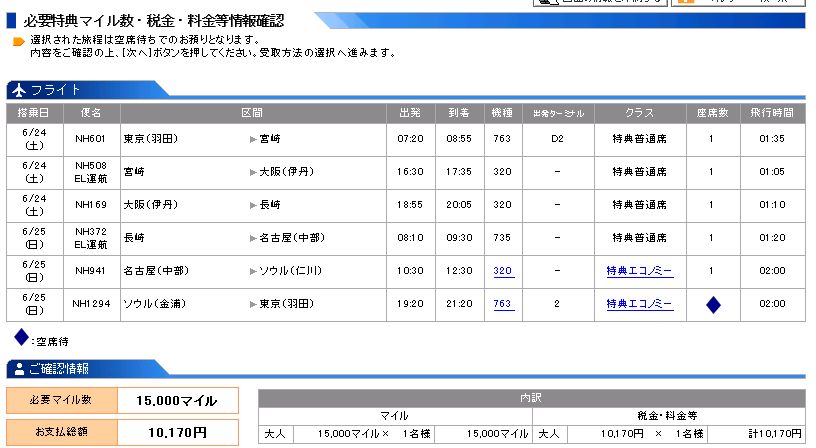Click the diamond icon beside 空席待 legend
The width and height of the screenshot is (816, 448).
click(x=21, y=337)
